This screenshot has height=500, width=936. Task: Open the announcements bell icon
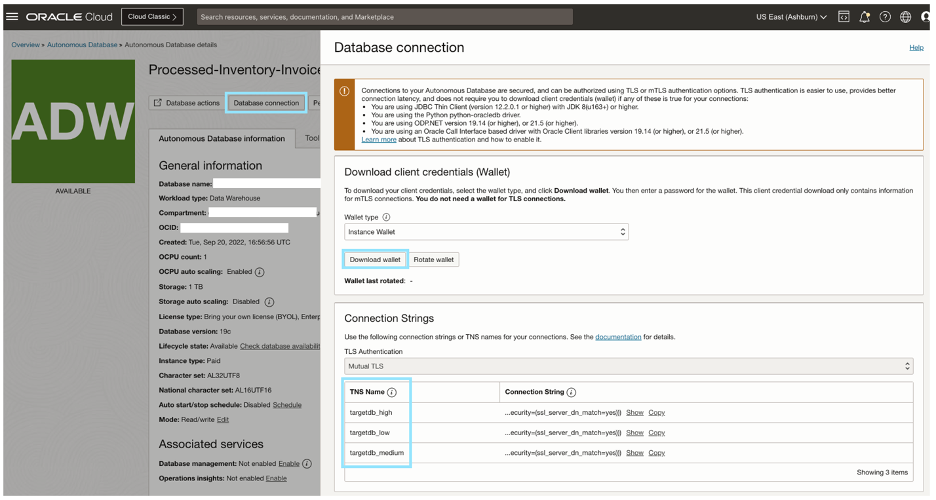(864, 17)
